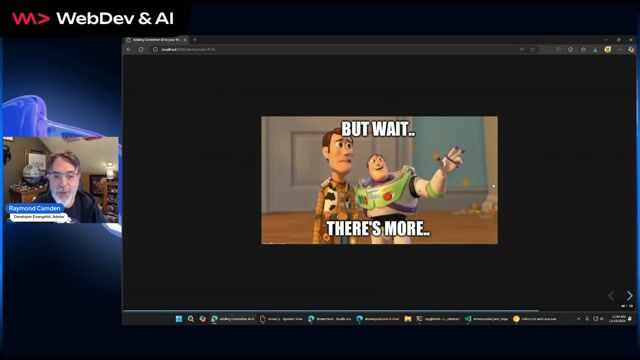Image resolution: width=640 pixels, height=360 pixels.
Task: Open the Windows Start menu
Action: point(179,319)
